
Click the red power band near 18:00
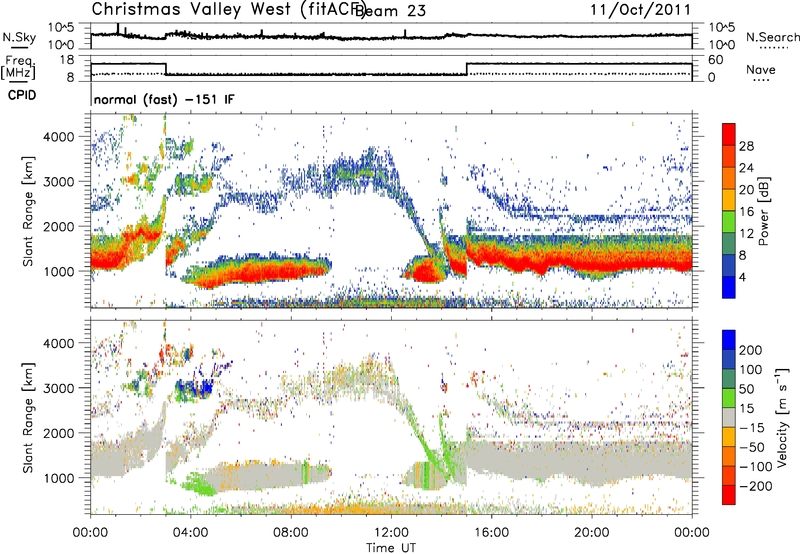(541, 263)
